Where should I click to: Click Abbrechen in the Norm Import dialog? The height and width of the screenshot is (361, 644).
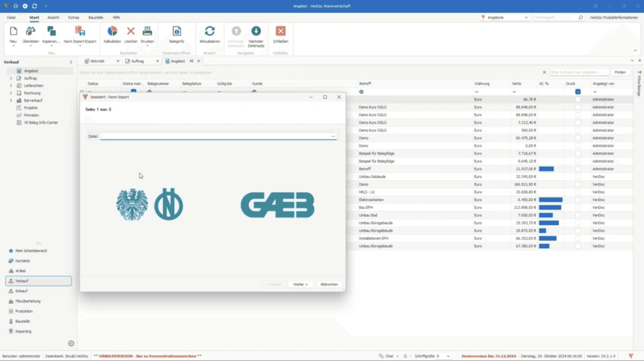(x=329, y=284)
